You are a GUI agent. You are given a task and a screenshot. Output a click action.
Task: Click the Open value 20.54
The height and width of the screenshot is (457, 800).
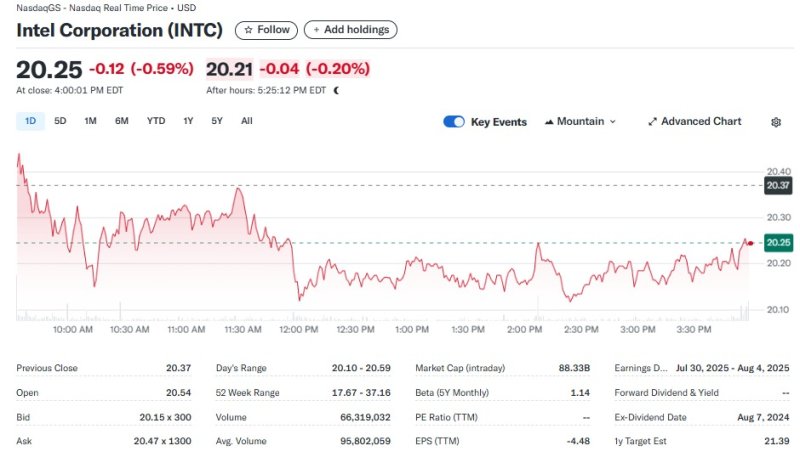179,393
